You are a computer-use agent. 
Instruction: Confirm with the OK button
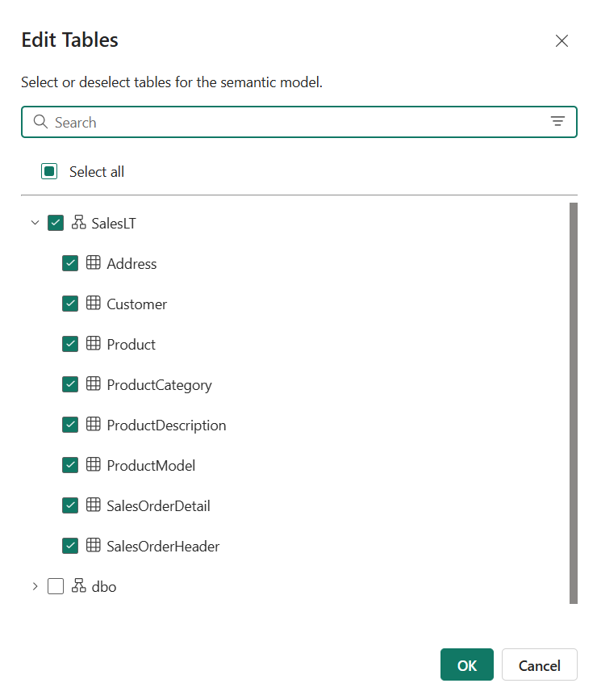click(x=467, y=665)
